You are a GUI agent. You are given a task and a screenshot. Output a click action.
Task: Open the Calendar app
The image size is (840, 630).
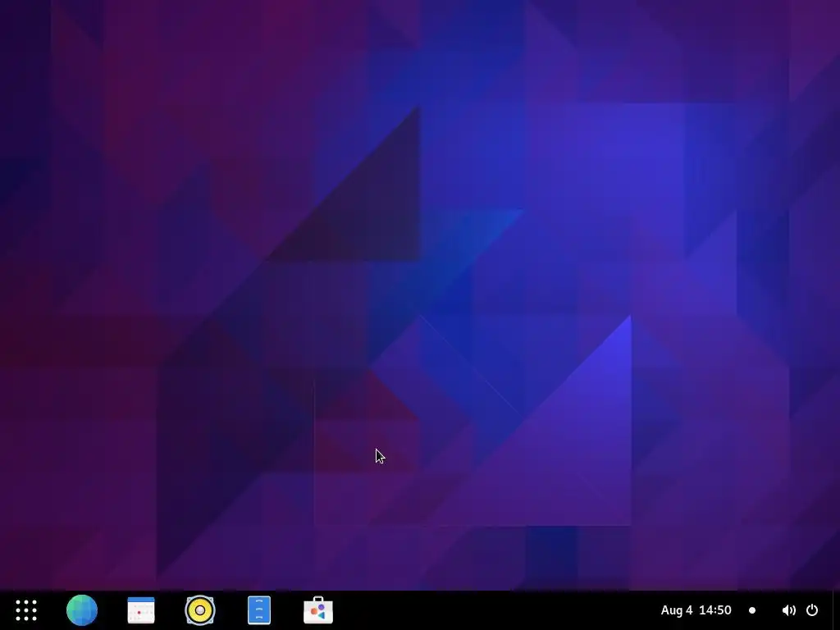(141, 610)
